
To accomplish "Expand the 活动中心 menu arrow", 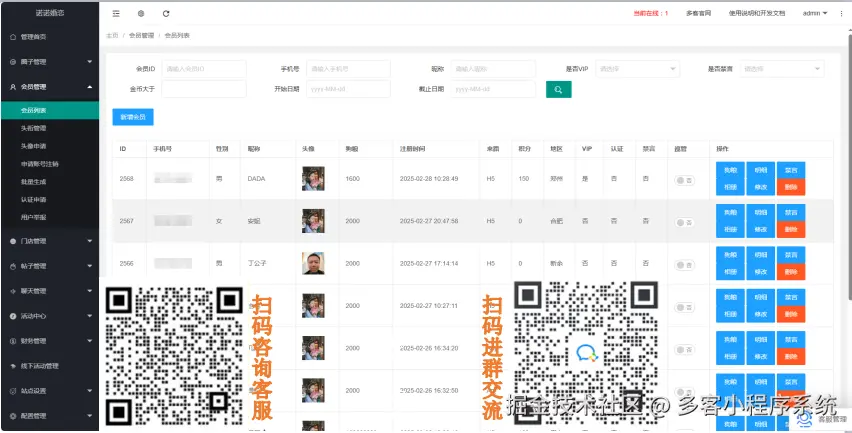I will pyautogui.click(x=90, y=316).
